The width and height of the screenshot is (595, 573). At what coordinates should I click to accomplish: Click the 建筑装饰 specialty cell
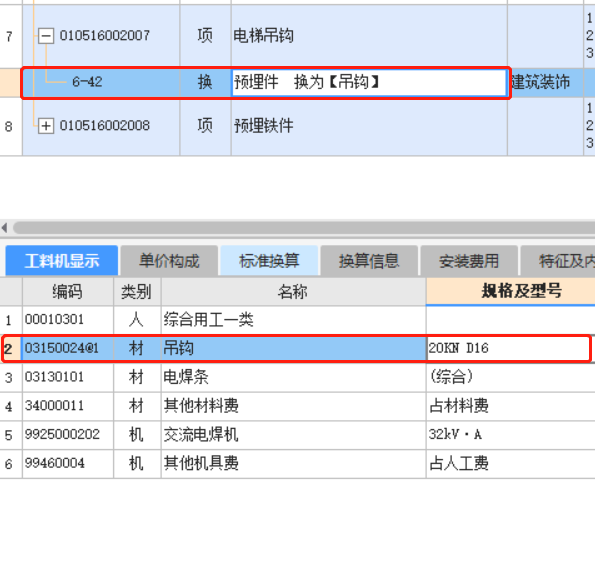(545, 82)
